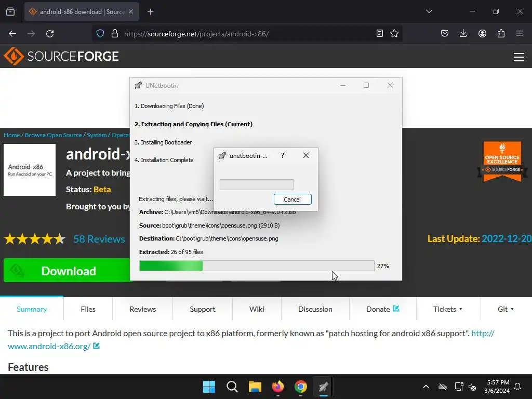
Task: Open File Explorer from the taskbar
Action: [x=255, y=387]
